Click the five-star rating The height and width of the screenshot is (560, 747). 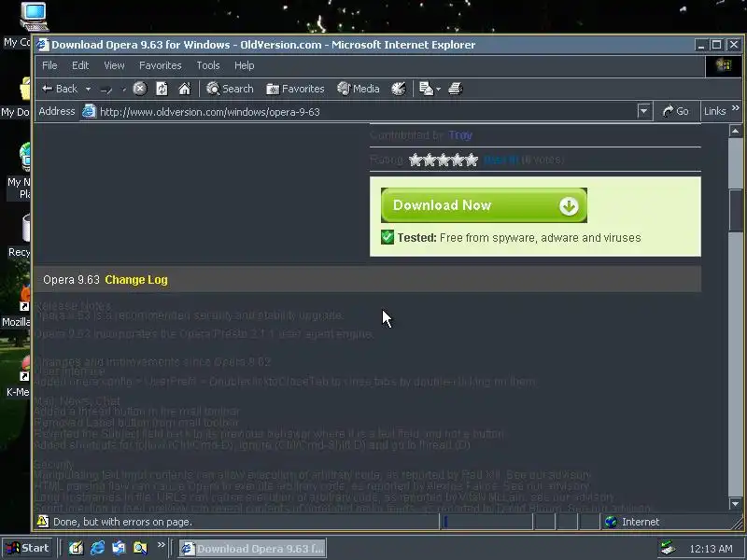click(x=443, y=160)
